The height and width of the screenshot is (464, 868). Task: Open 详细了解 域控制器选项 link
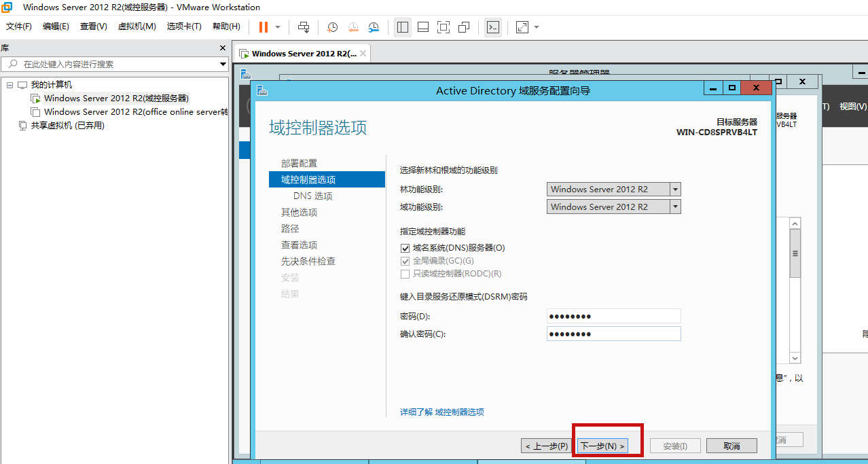(442, 412)
